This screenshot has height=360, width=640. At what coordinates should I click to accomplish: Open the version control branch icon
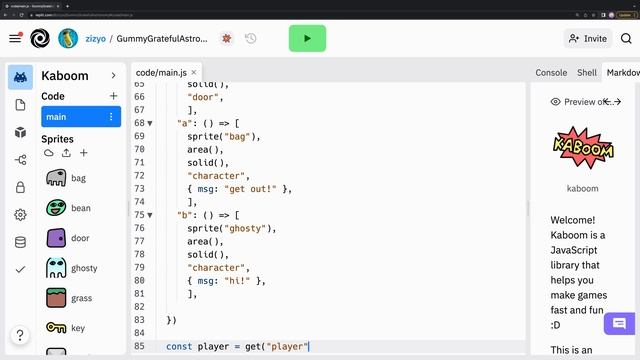(x=20, y=160)
